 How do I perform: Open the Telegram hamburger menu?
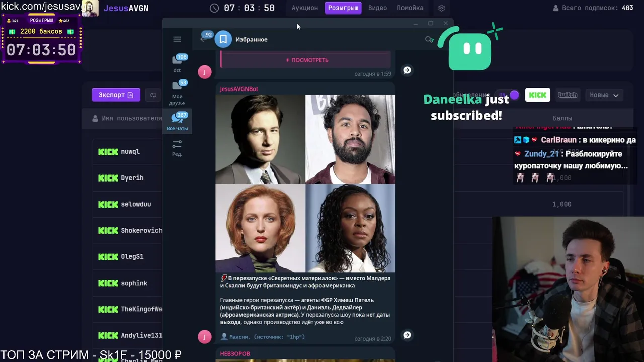[x=177, y=39]
